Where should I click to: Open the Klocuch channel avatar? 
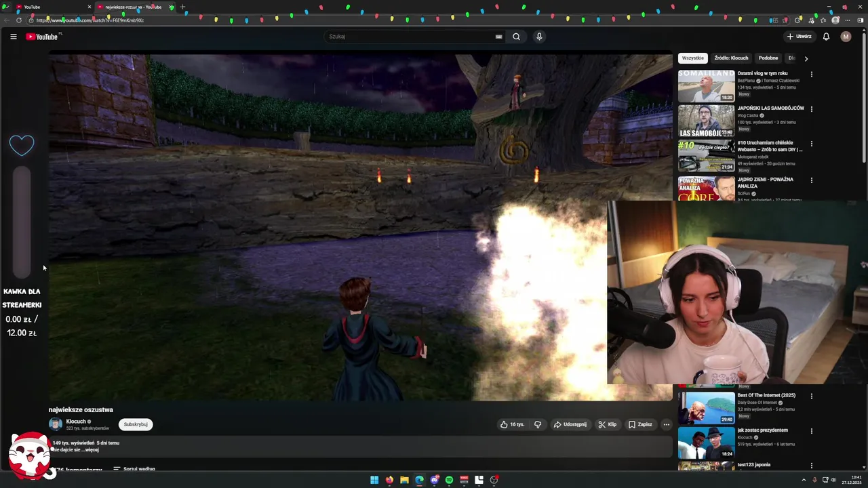point(56,424)
